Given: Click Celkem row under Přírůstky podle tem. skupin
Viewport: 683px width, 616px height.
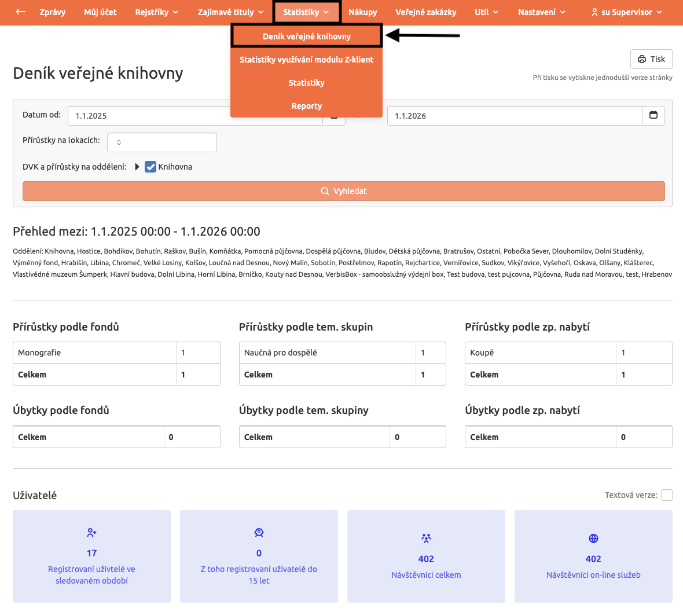Looking at the screenshot, I should (x=343, y=375).
